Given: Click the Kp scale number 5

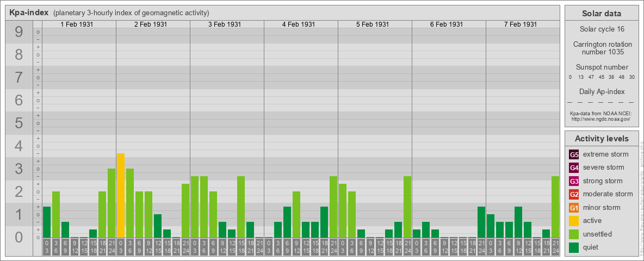Looking at the screenshot, I should 19,123.
